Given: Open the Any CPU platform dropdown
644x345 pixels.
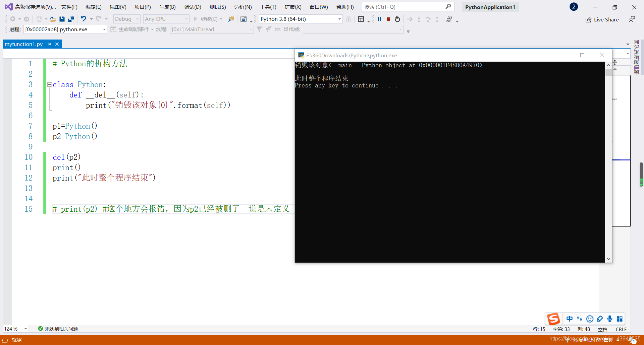Looking at the screenshot, I should point(166,19).
